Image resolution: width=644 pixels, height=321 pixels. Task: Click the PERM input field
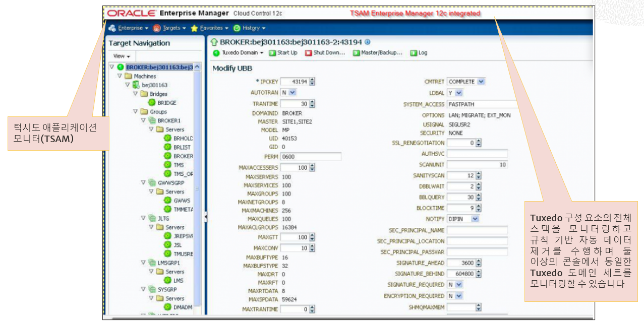pos(311,157)
